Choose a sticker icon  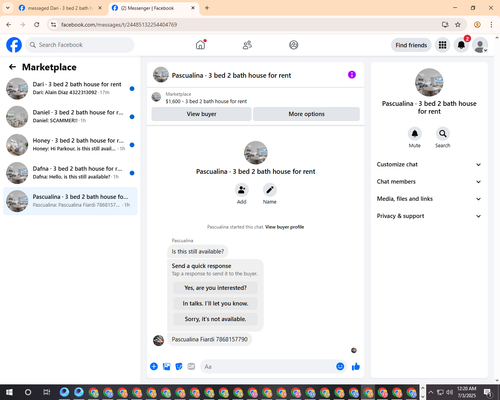179,367
